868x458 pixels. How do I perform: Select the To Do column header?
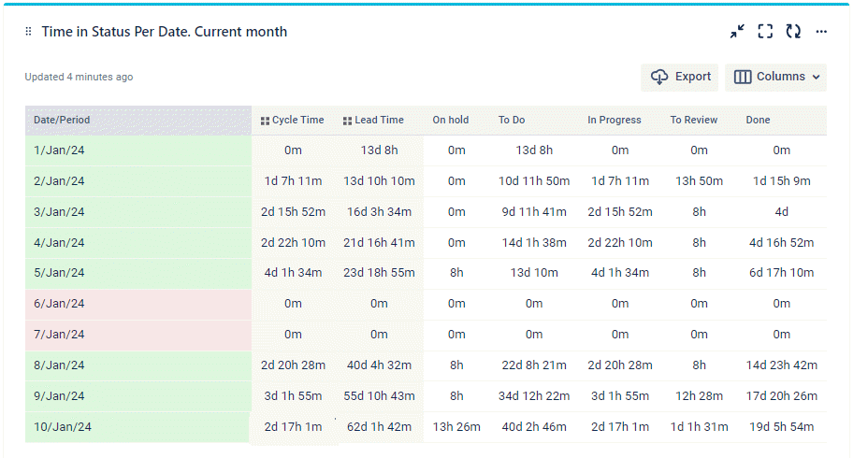[x=512, y=120]
